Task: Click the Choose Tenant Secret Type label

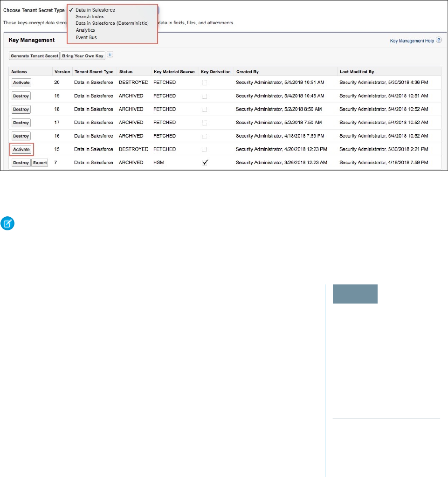Action: [x=34, y=10]
